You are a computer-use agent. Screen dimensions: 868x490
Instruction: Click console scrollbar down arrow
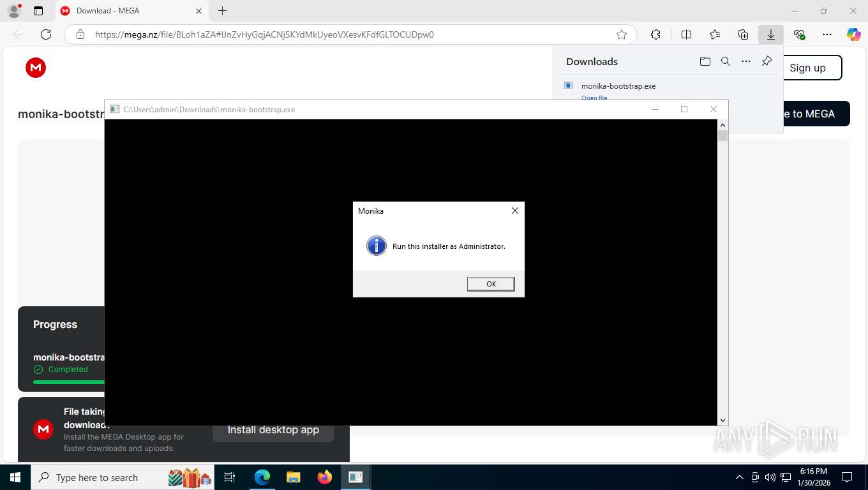[x=723, y=420]
